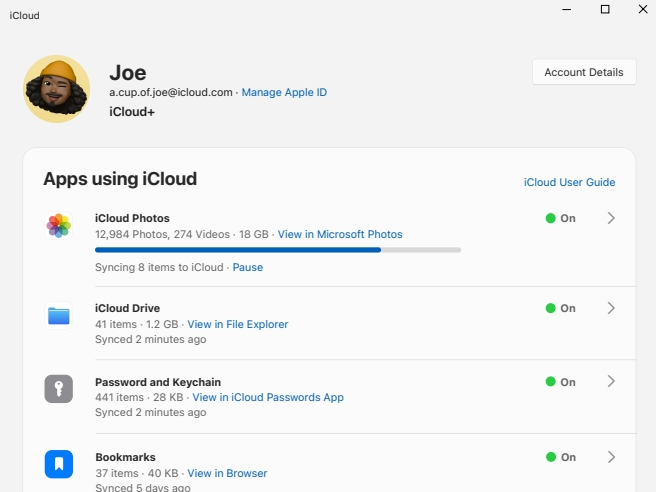
Task: Click the Apps using iCloud heading
Action: 120,179
